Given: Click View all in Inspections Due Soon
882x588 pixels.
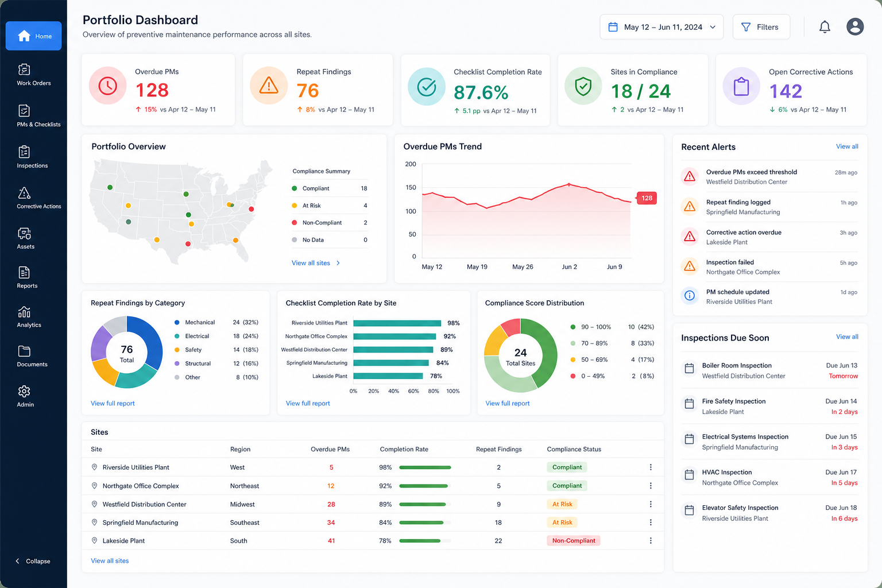Looking at the screenshot, I should 847,337.
